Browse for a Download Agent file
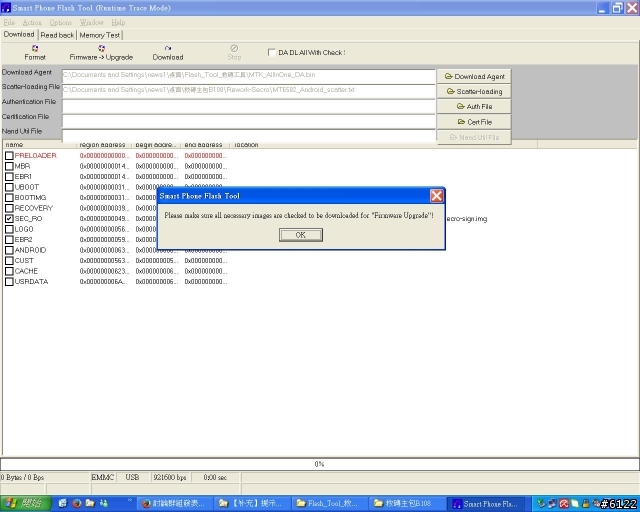Image resolution: width=640 pixels, height=512 pixels. 474,76
